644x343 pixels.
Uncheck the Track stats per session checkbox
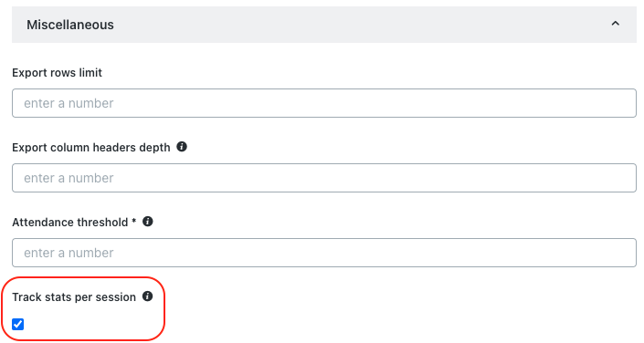coord(18,324)
